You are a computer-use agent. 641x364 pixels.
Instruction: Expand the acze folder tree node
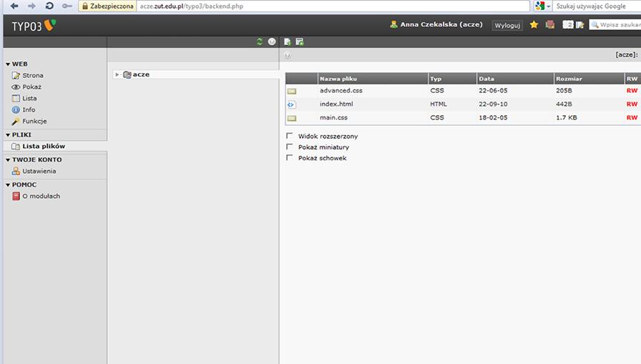[117, 74]
